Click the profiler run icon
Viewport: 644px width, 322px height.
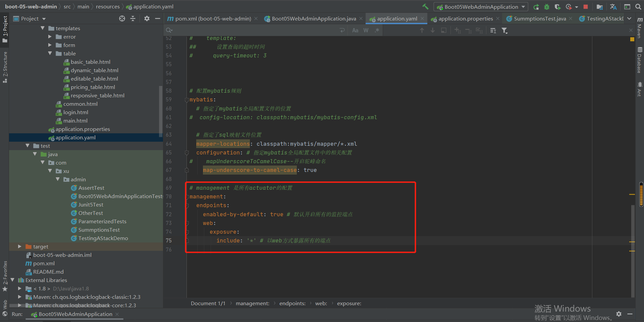[569, 7]
